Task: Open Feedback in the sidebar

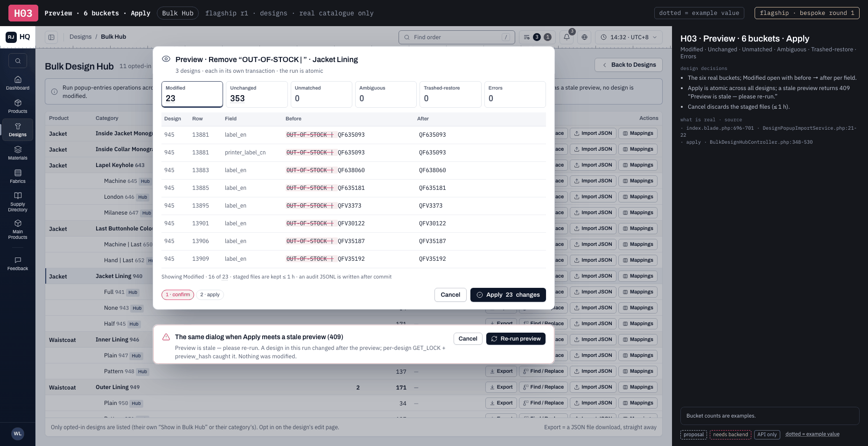Action: [x=18, y=264]
